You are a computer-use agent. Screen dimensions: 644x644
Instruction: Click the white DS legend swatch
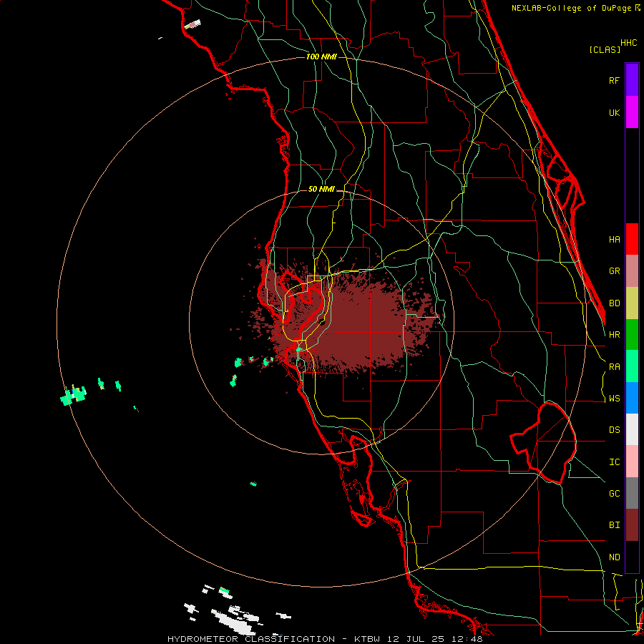632,429
